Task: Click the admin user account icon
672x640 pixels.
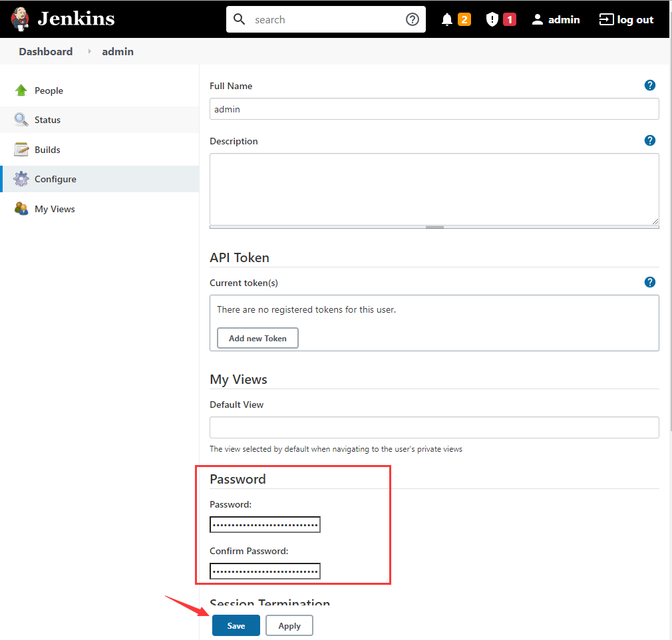Action: click(538, 19)
